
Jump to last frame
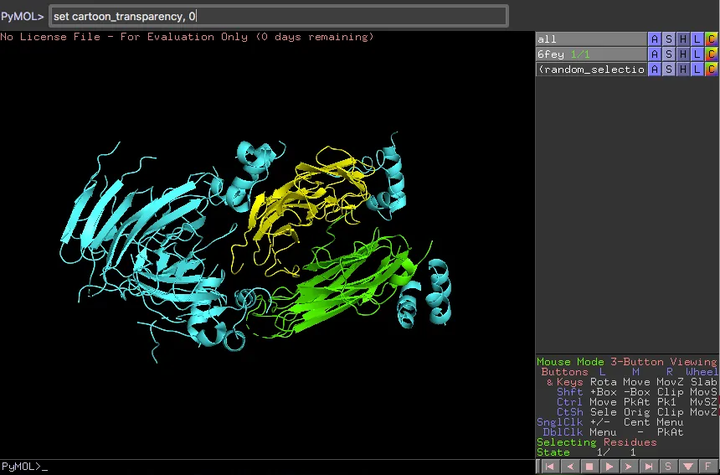648,467
